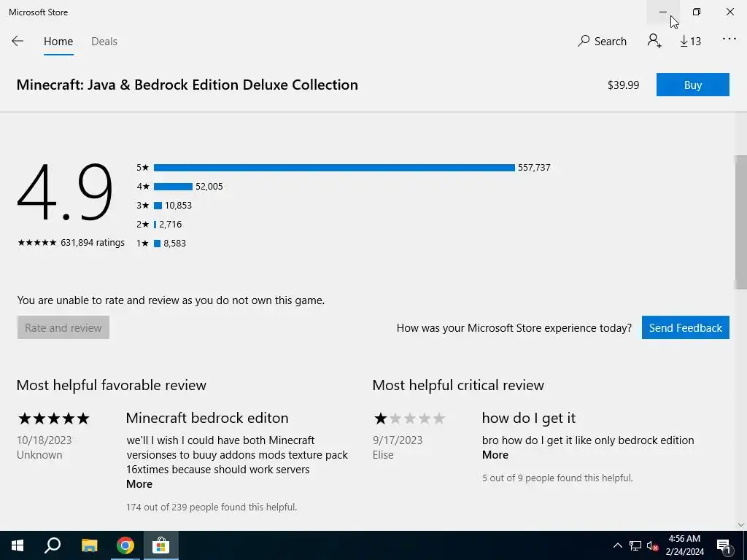Click the 10,853 three-star count

[x=178, y=206]
